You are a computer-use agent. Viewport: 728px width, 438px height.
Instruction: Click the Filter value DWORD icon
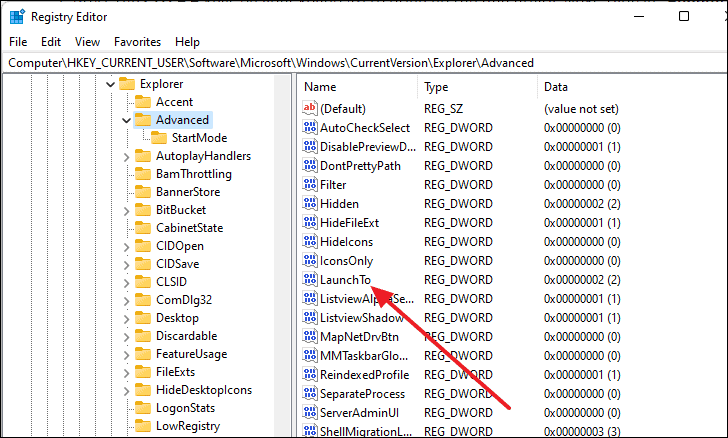310,184
